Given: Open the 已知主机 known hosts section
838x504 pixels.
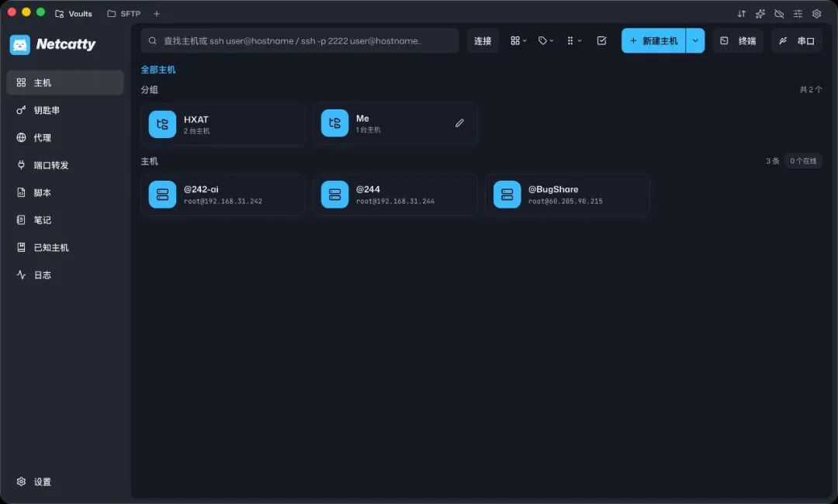Looking at the screenshot, I should tap(64, 247).
